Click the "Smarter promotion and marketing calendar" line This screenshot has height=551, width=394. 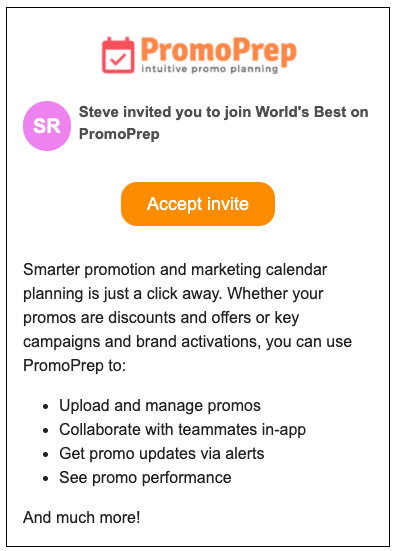[175, 270]
